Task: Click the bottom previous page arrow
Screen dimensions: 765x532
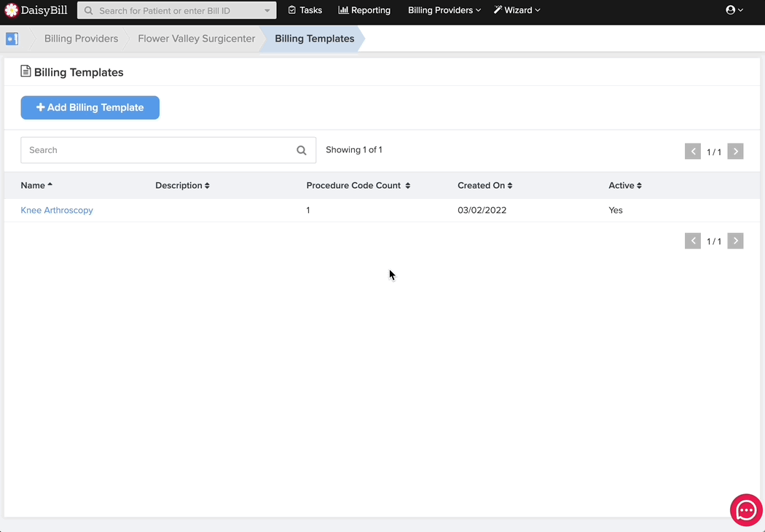Action: [x=693, y=240]
